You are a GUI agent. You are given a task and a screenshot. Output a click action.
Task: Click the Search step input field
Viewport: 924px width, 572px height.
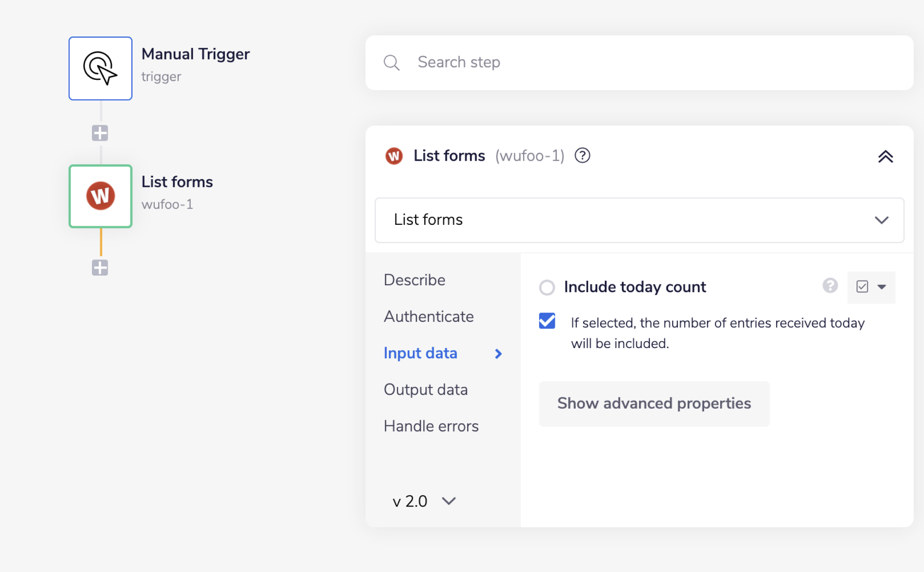(x=647, y=62)
